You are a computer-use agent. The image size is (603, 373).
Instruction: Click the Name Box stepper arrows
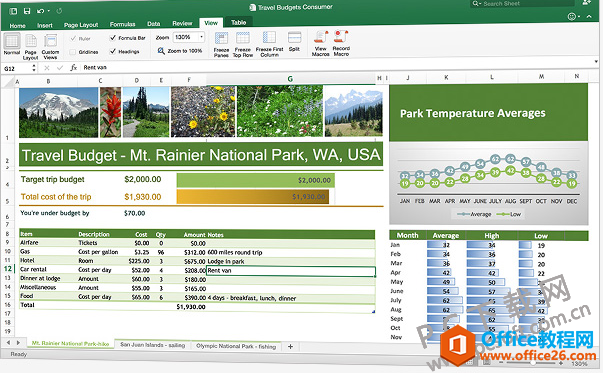34,68
